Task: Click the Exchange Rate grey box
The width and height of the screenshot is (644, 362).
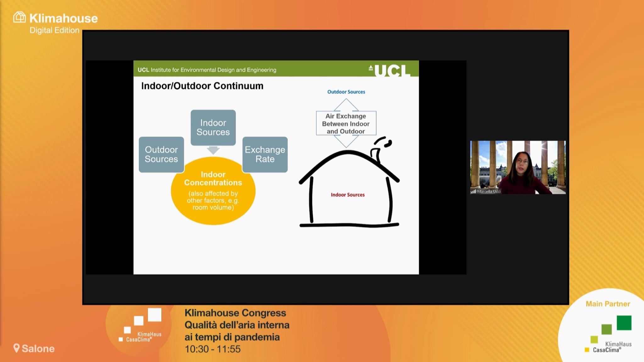Action: point(265,154)
